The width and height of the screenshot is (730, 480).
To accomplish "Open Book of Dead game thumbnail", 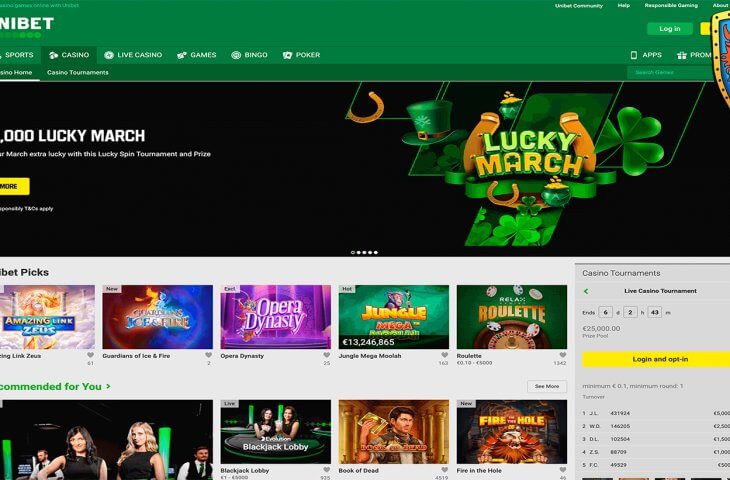I will (394, 432).
